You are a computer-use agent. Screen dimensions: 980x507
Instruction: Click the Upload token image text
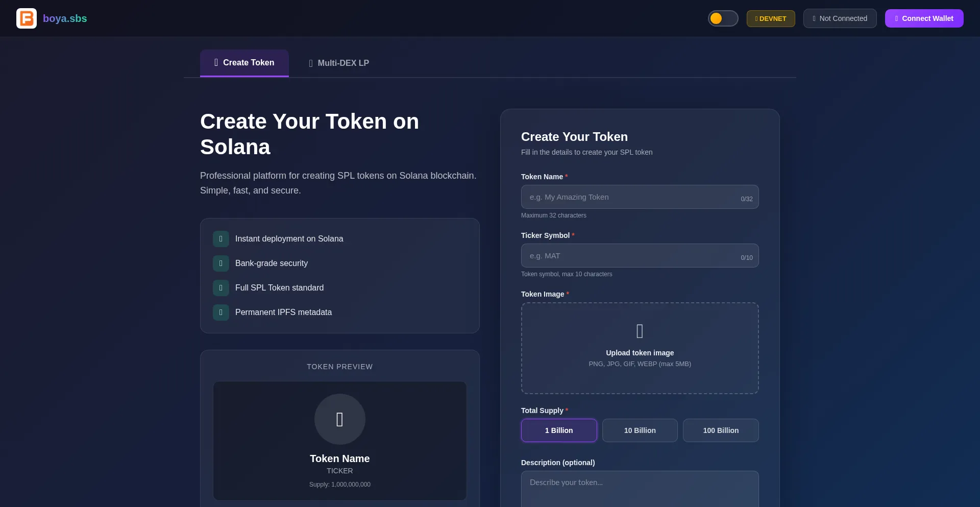pyautogui.click(x=640, y=353)
